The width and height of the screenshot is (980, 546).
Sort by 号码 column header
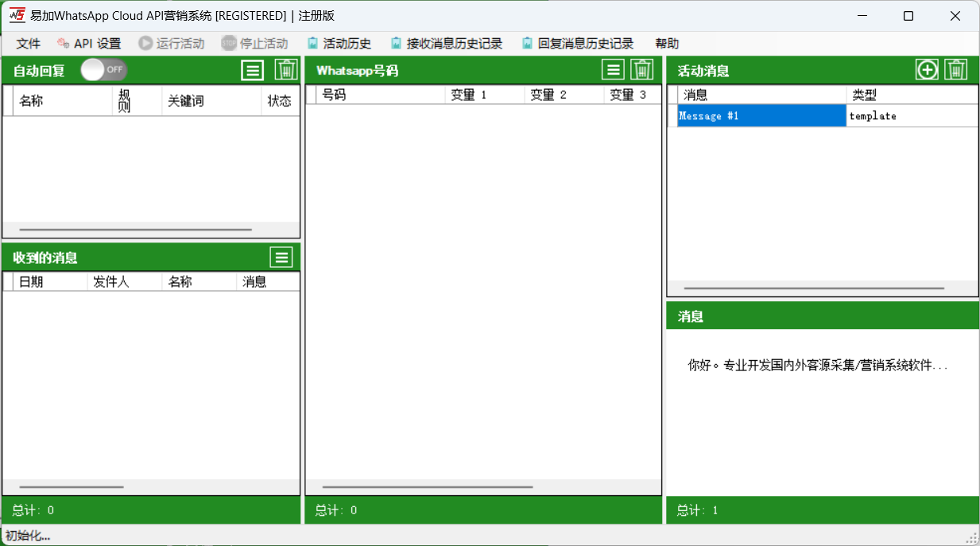pyautogui.click(x=380, y=95)
